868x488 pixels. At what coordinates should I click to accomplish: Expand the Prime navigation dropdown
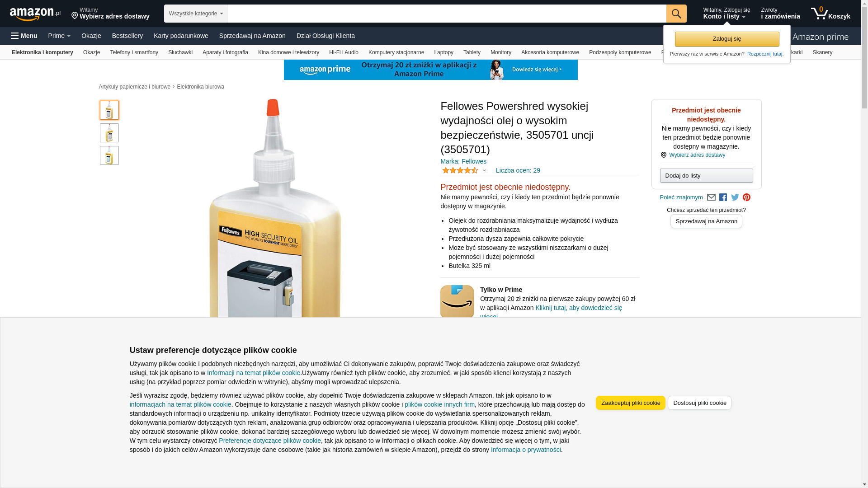coord(59,36)
